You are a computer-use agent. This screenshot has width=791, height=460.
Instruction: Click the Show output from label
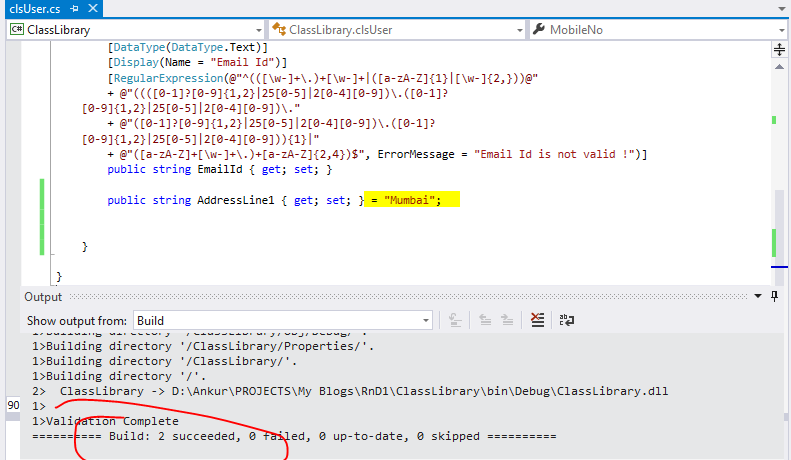(x=77, y=321)
